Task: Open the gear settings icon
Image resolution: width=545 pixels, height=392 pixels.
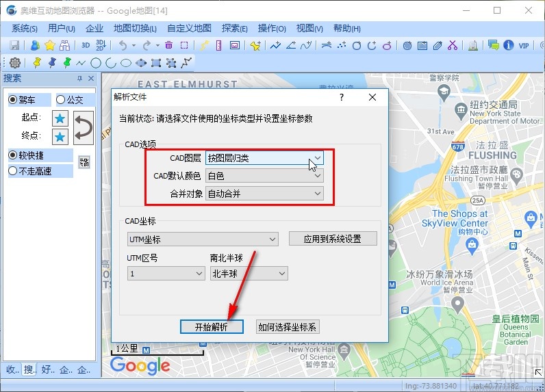Action: [x=15, y=63]
